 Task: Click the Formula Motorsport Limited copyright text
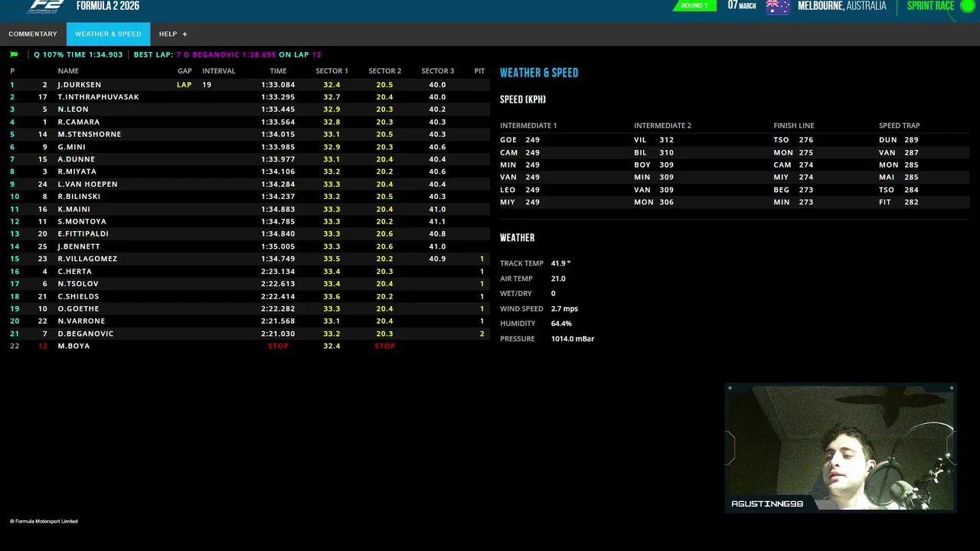pos(44,521)
